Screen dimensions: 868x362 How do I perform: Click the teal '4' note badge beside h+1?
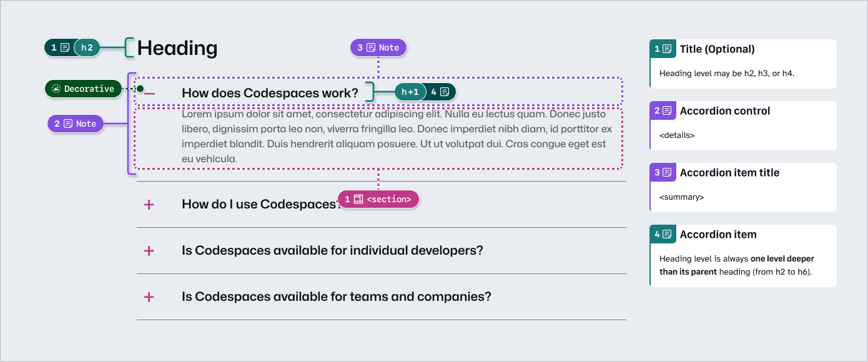point(441,92)
